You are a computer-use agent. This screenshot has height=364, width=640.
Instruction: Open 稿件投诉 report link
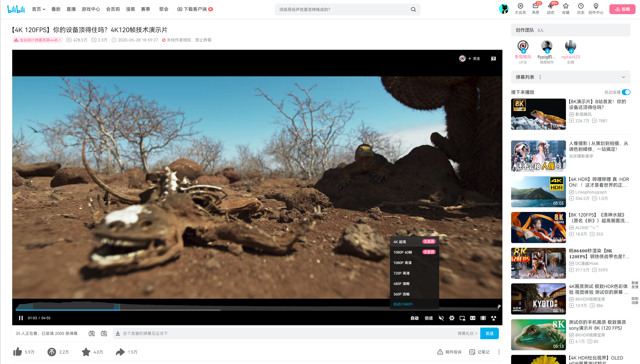(449, 352)
